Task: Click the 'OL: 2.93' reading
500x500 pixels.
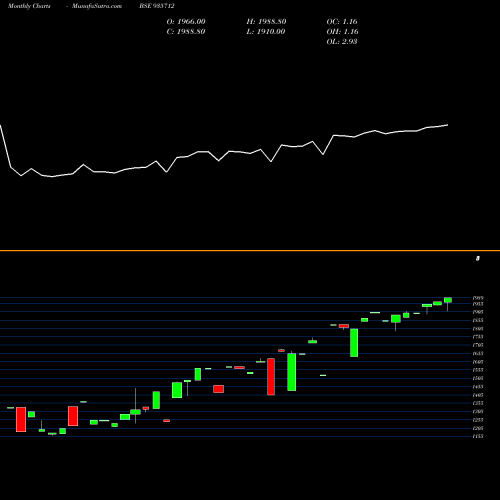Action: pos(342,42)
